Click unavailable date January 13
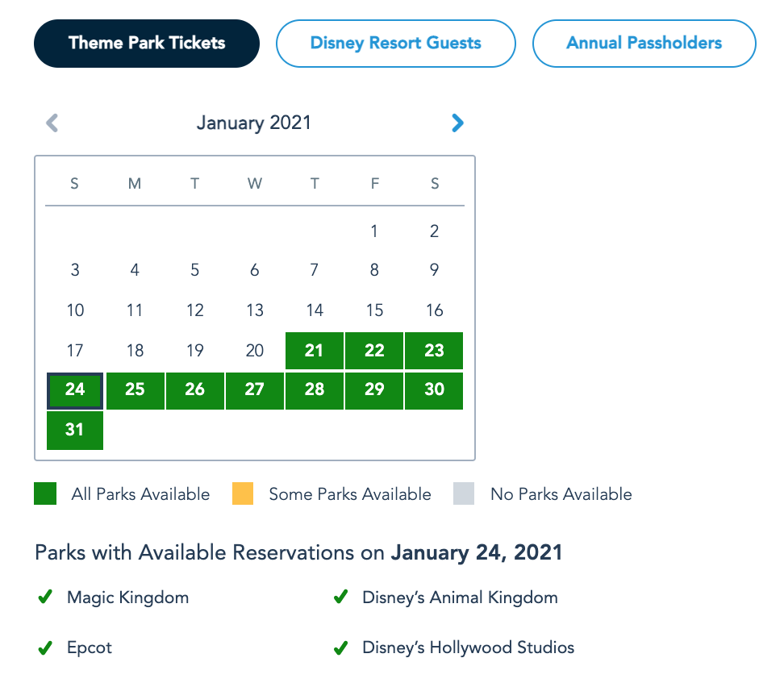The width and height of the screenshot is (784, 687). tap(255, 310)
